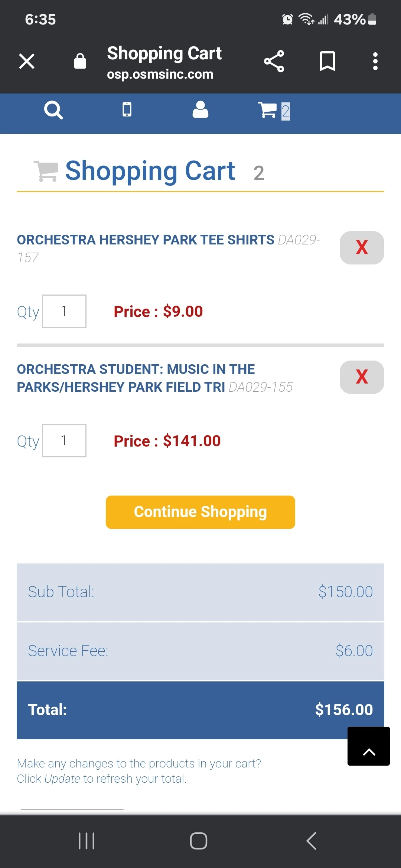This screenshot has height=868, width=401.
Task: Click Continue Shopping button
Action: 200,512
